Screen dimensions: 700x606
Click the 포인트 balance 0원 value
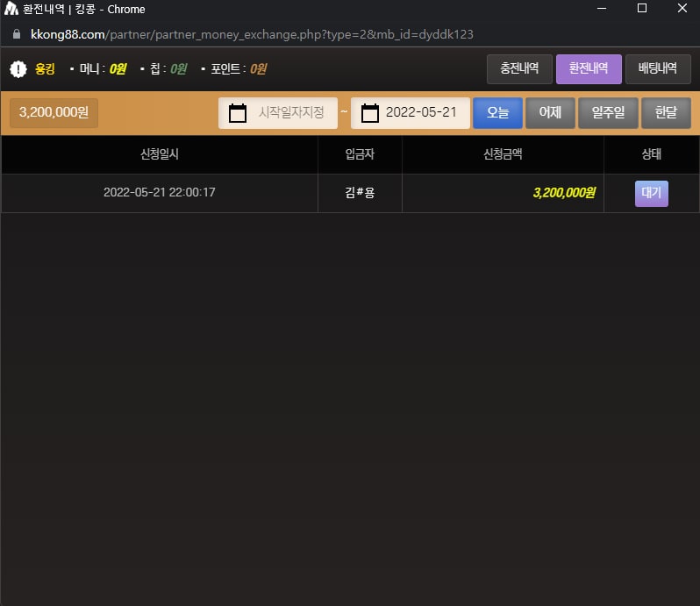(x=258, y=69)
